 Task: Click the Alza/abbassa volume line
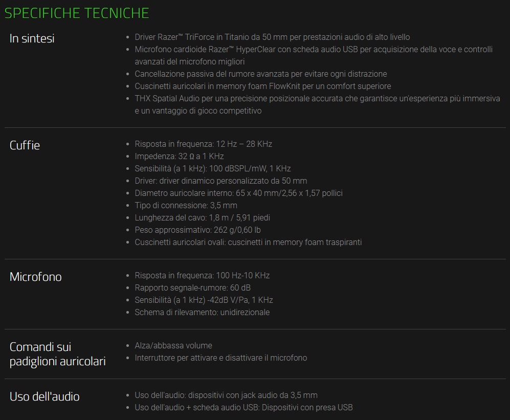pyautogui.click(x=173, y=345)
